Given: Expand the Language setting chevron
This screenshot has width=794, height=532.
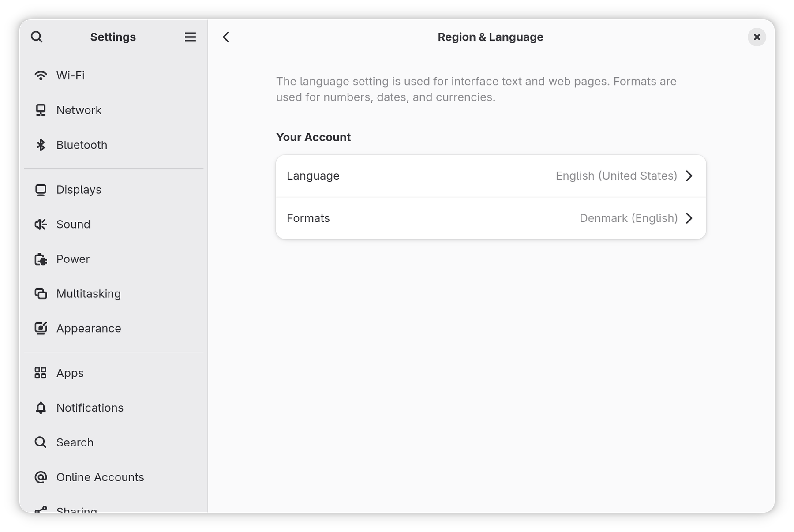Looking at the screenshot, I should 689,176.
